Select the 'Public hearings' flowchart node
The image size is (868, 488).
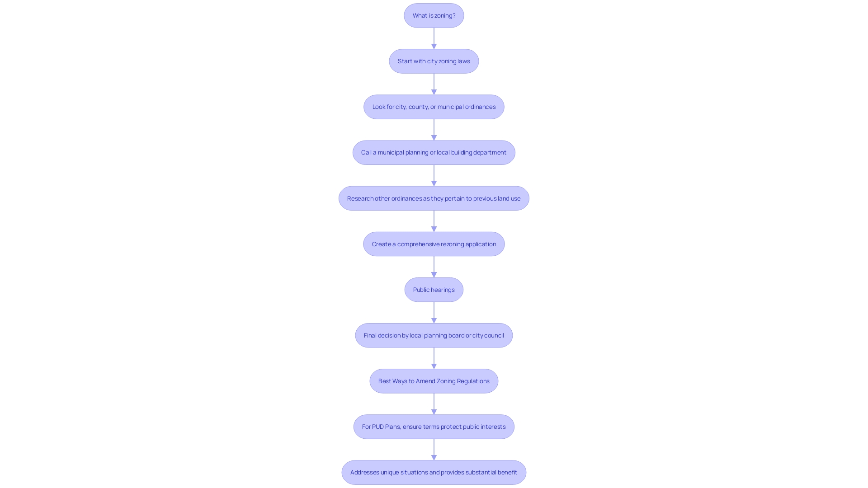[x=434, y=289]
